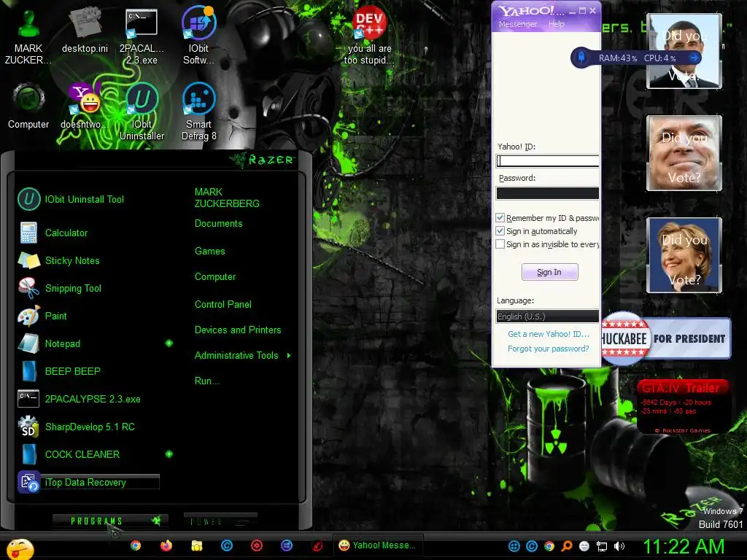Click the Snipping Tool scissors icon
Viewport: 747px width, 560px height.
click(28, 288)
